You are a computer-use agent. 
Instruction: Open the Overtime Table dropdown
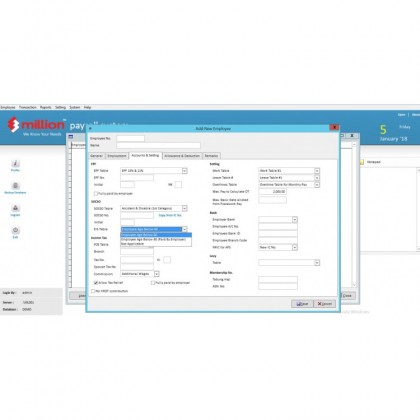(x=317, y=185)
